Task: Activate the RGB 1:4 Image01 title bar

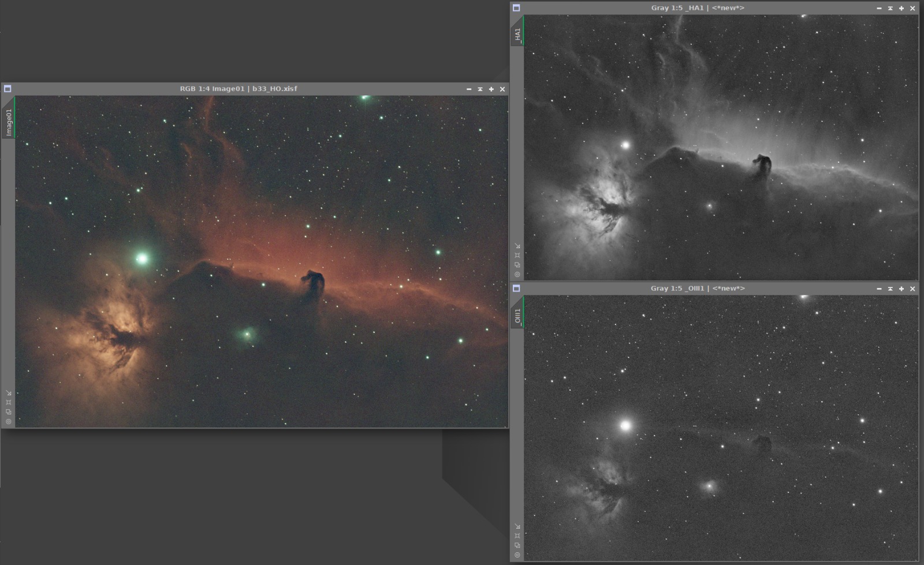Action: pos(239,89)
